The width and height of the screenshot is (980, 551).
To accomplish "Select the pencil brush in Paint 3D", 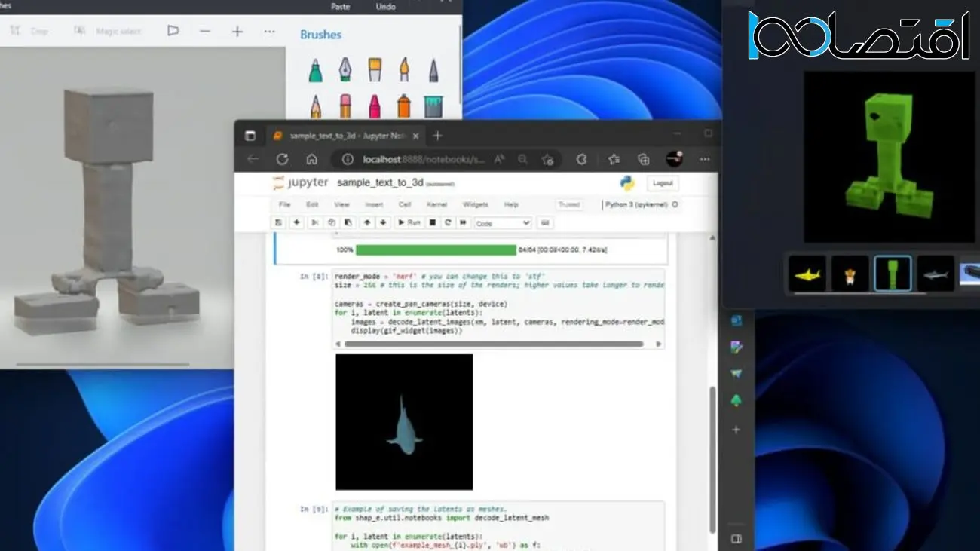I will (315, 106).
